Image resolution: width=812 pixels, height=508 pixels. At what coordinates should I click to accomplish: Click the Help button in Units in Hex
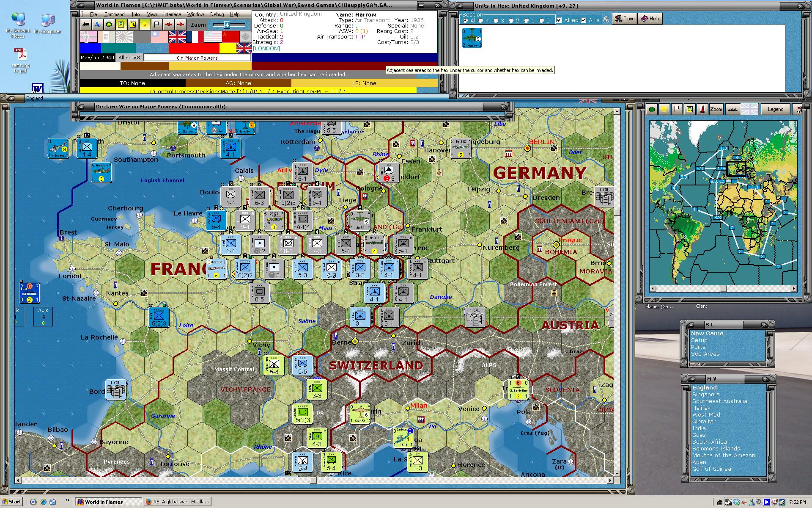point(650,19)
